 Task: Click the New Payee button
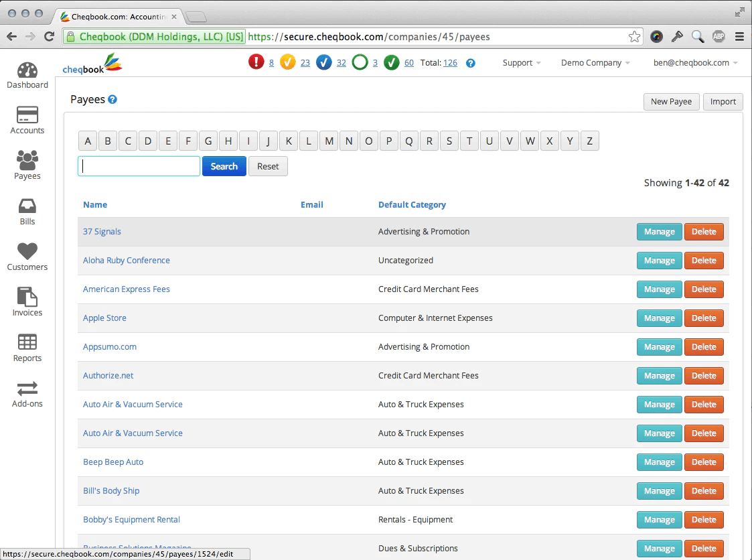[671, 102]
